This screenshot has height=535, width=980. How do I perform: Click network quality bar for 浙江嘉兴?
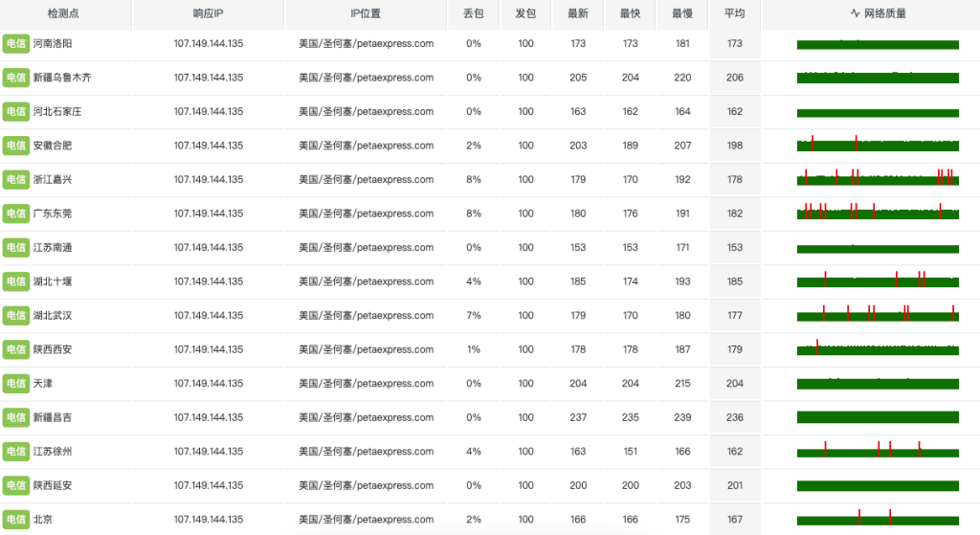coord(878,177)
